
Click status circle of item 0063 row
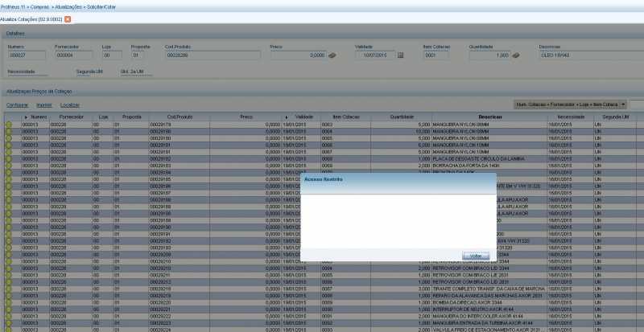[9, 125]
